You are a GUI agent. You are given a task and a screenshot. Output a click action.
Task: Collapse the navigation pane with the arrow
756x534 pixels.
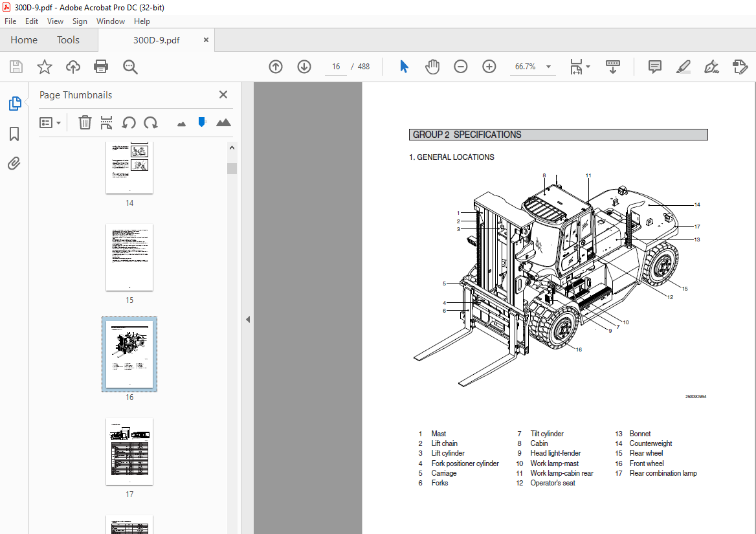point(248,319)
